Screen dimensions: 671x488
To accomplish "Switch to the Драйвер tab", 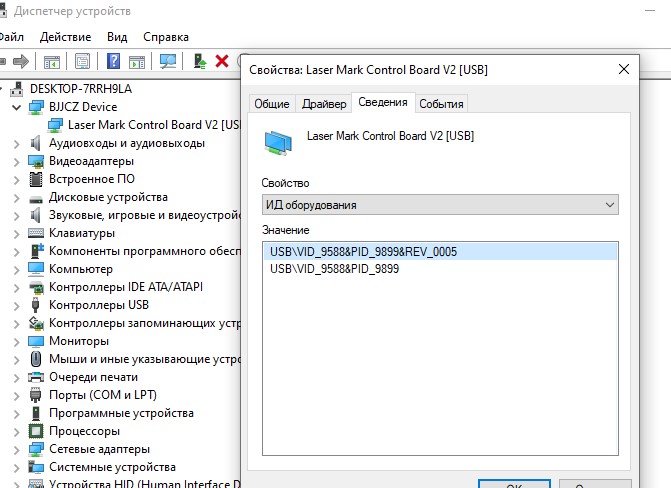I will click(324, 104).
